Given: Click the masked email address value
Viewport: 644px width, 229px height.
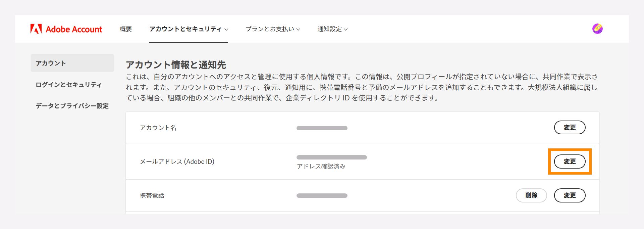Looking at the screenshot, I should pos(331,157).
